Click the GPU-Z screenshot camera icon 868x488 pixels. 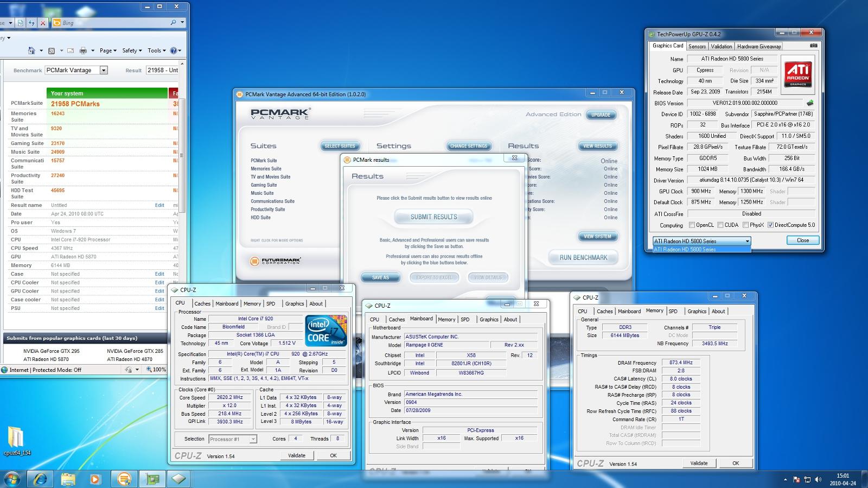click(813, 46)
